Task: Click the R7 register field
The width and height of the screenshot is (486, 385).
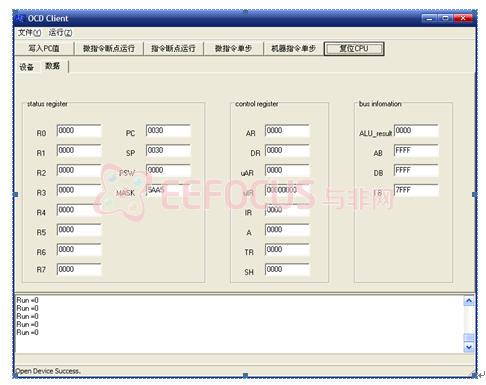Action: (79, 269)
